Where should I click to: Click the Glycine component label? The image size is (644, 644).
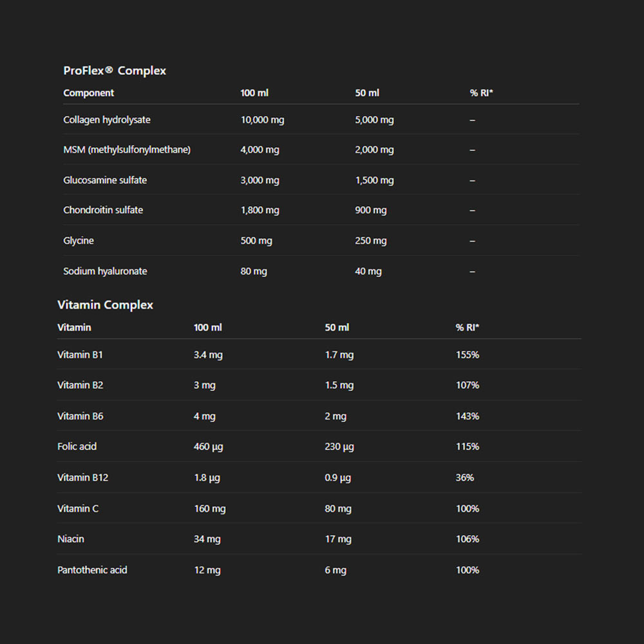click(79, 241)
